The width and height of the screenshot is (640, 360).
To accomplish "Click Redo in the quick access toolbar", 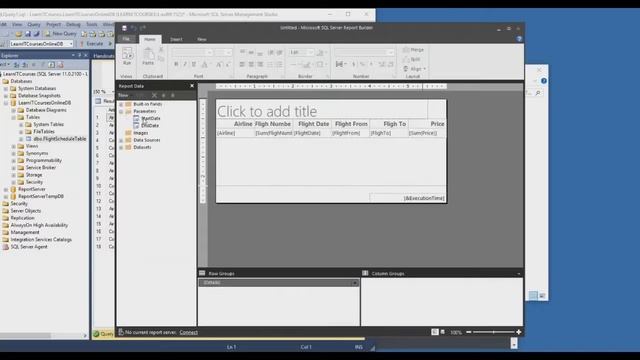I will coord(142,28).
